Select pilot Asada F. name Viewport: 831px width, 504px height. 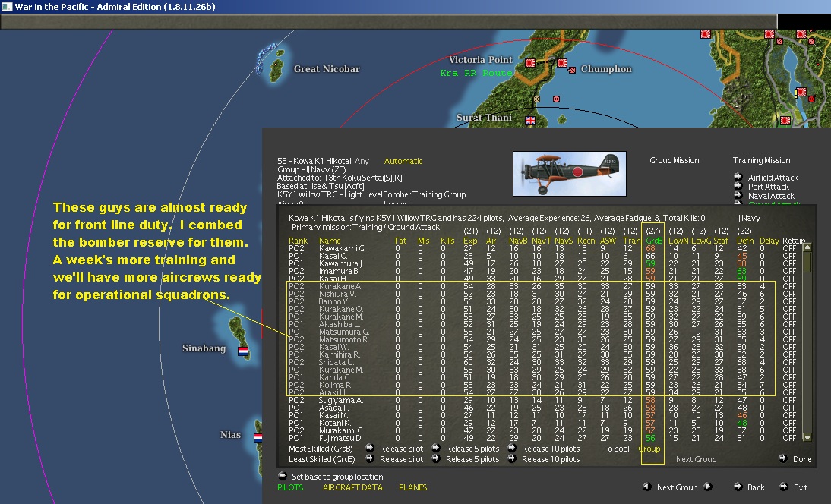(333, 408)
